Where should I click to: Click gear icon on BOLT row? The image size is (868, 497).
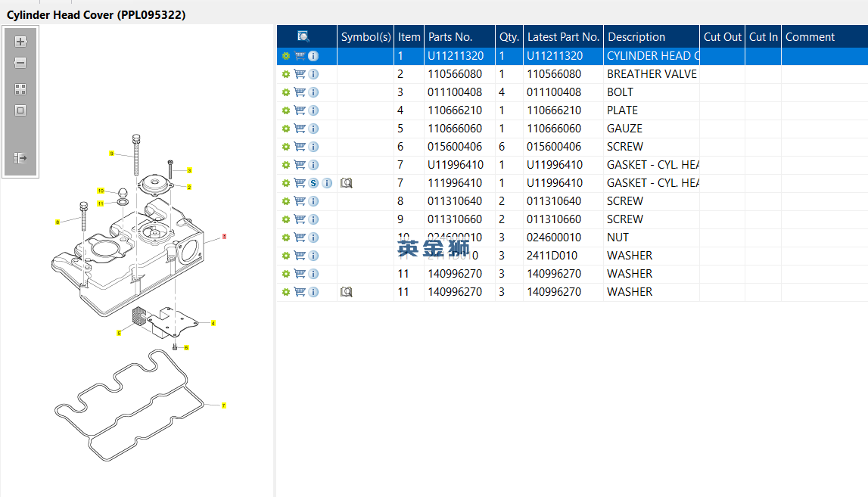pos(285,92)
